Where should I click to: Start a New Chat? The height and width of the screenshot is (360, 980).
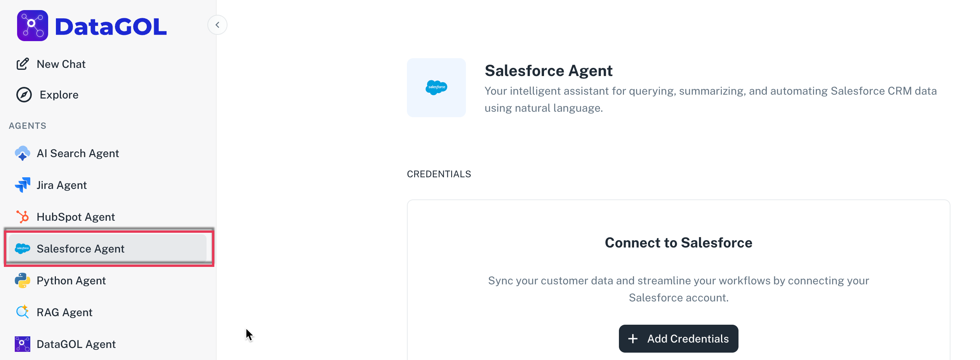coord(61,64)
